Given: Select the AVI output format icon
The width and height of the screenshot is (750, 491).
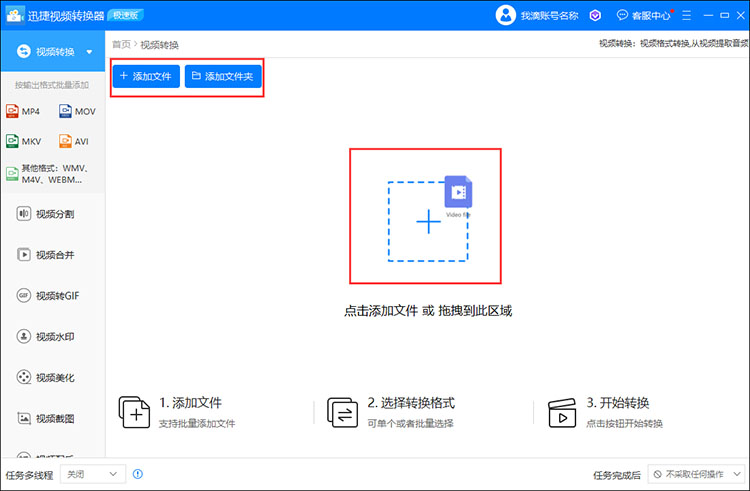Looking at the screenshot, I should click(x=65, y=142).
